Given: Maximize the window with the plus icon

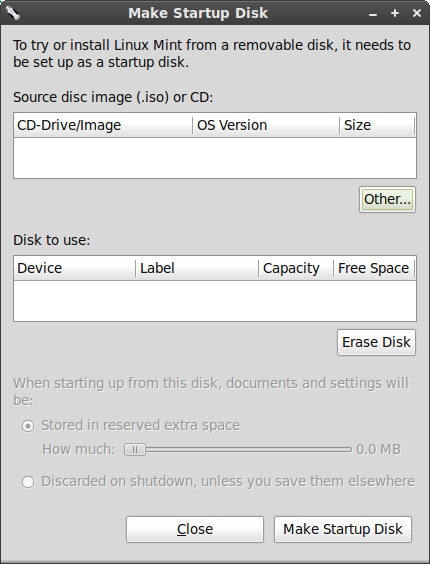Looking at the screenshot, I should (395, 13).
